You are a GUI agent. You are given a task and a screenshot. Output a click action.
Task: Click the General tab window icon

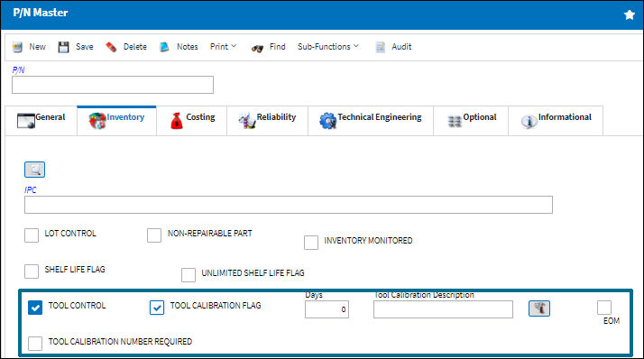click(26, 120)
